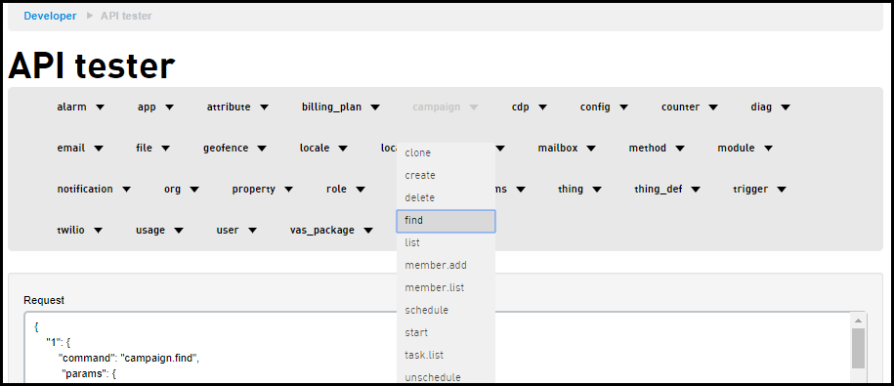
Task: Open the geofence menu arrow
Action: point(262,148)
